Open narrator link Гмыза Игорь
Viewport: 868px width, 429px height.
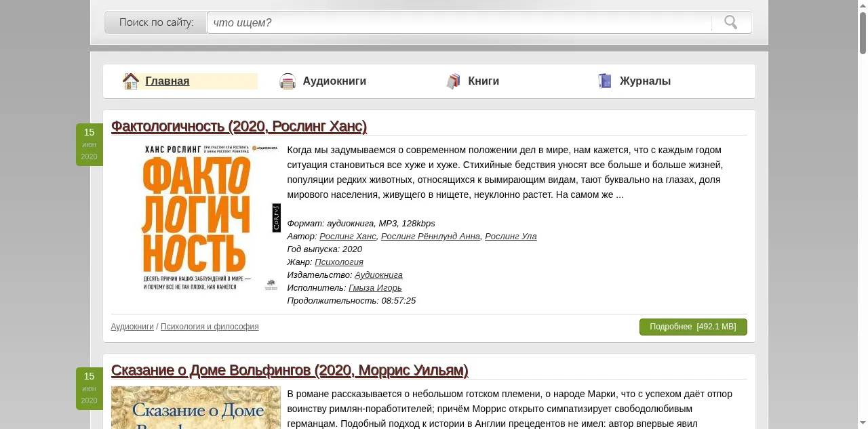[x=375, y=288]
